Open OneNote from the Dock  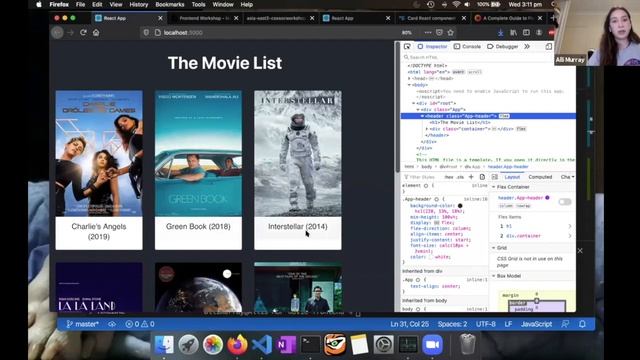(286, 345)
